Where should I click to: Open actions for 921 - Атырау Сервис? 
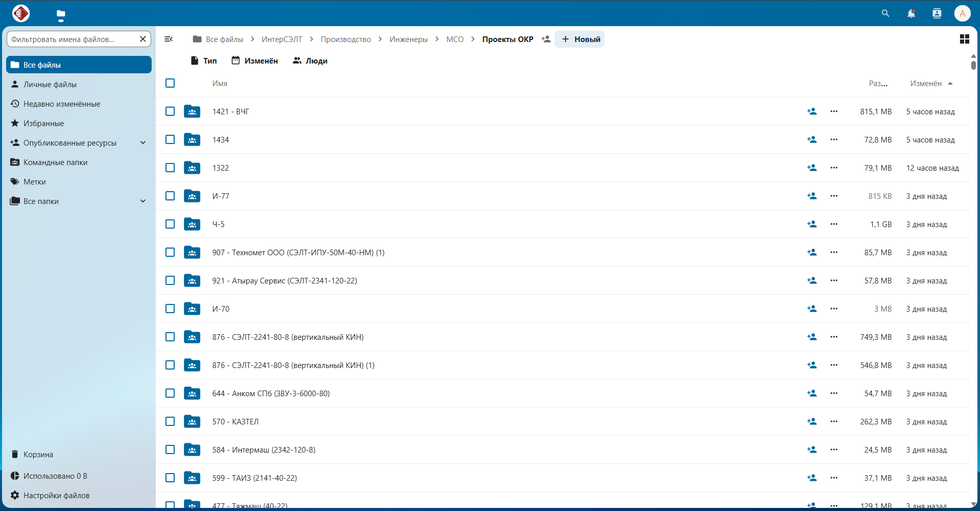[834, 280]
